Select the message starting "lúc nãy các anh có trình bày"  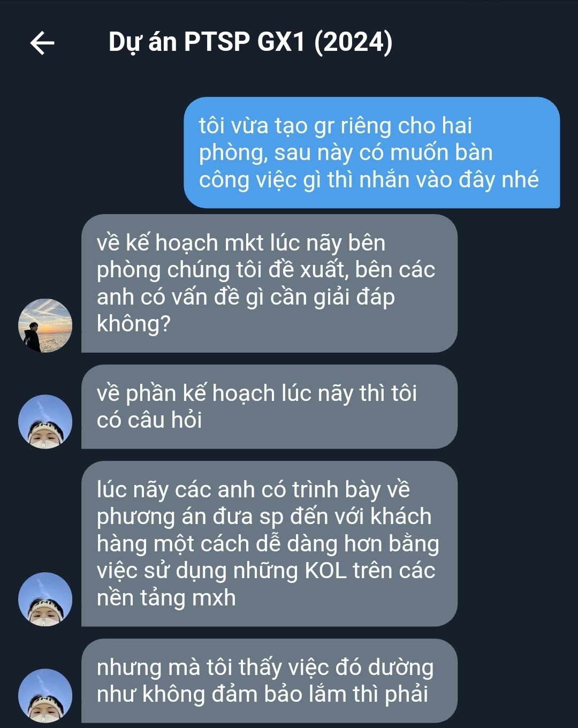[269, 544]
